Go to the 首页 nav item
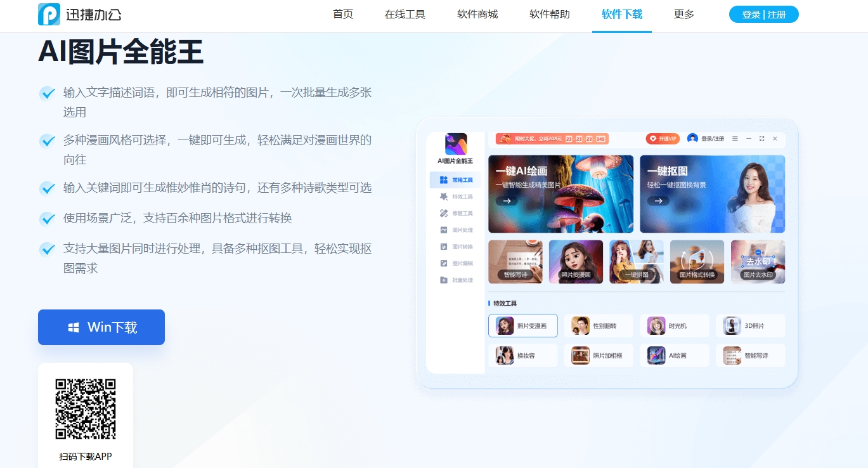This screenshot has width=868, height=468. coord(343,14)
